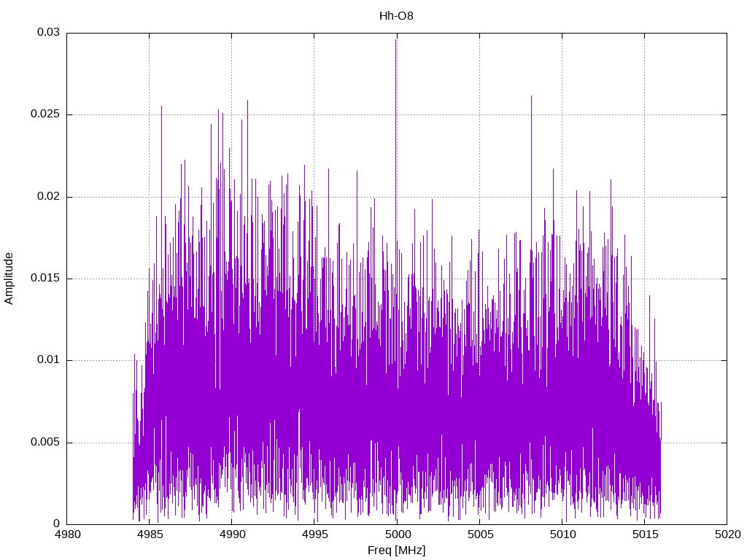Click the 0.02 y-axis tick label
This screenshot has height=560, width=747.
49,196
